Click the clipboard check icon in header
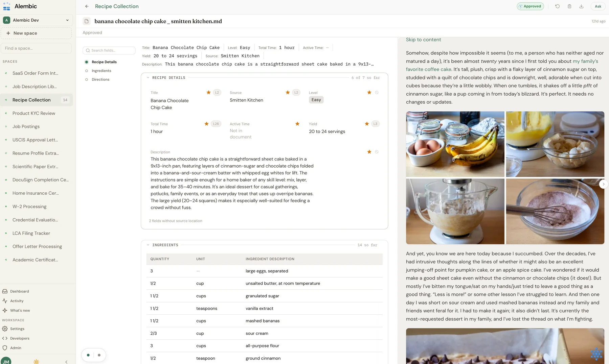 (x=569, y=6)
